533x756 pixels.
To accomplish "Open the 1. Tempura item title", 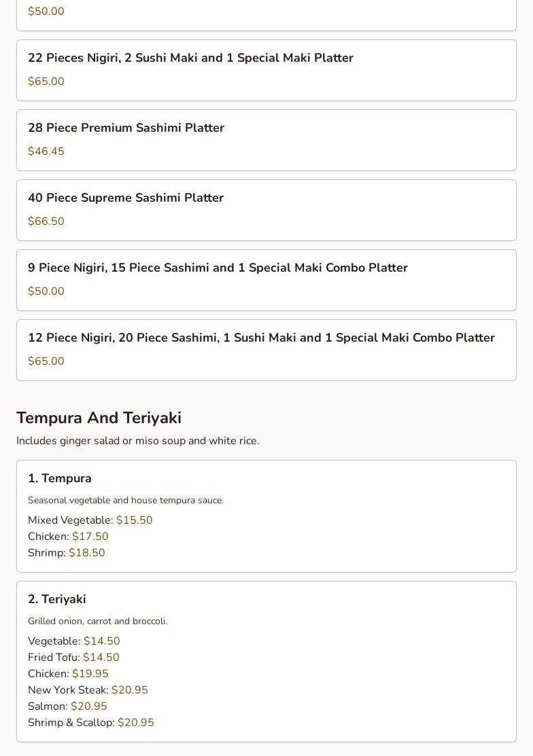I will [x=60, y=479].
